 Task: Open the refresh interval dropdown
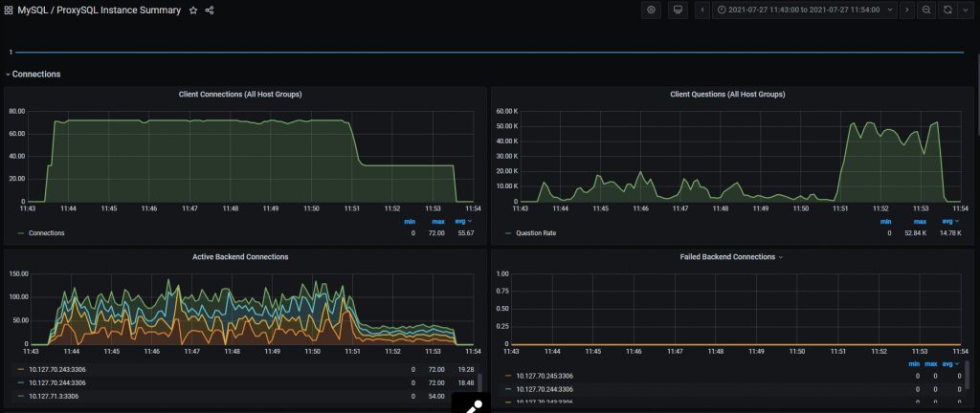click(x=965, y=10)
